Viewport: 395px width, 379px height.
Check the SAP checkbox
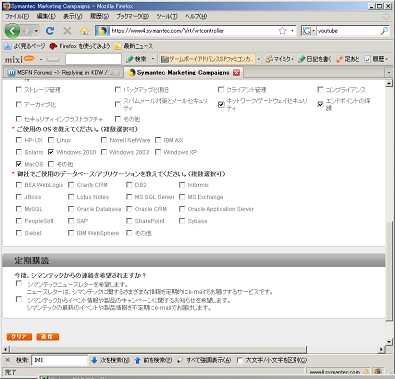point(71,221)
